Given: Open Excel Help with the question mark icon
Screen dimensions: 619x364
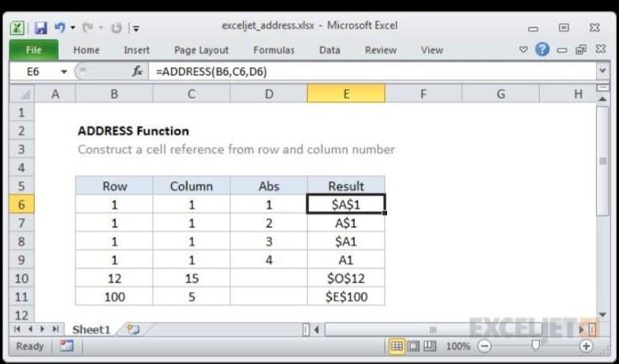Looking at the screenshot, I should pos(542,50).
